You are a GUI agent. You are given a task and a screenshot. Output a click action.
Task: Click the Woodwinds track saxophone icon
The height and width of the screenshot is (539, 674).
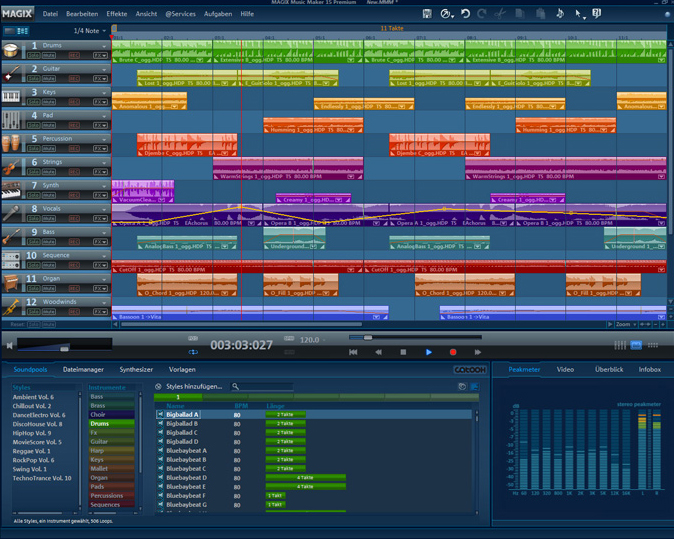(10, 307)
